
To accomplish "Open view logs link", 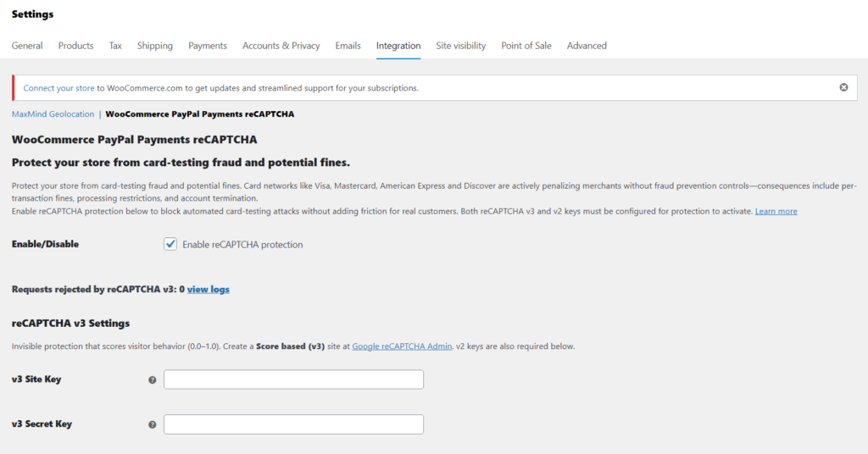I will [x=209, y=289].
